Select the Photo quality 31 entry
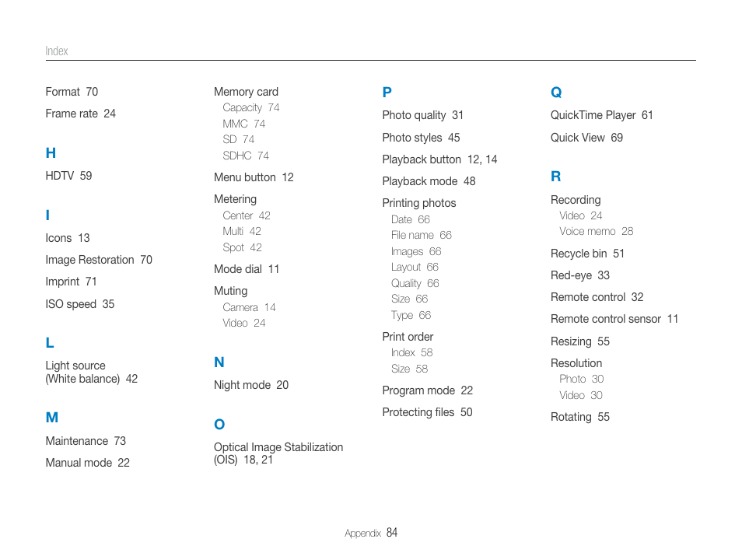742x560 pixels. 422,115
